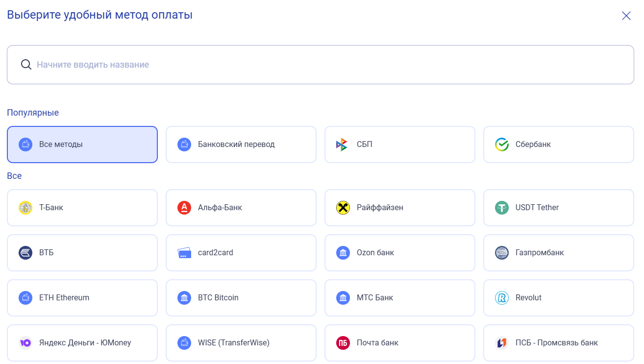The height and width of the screenshot is (364, 644).
Task: Select the Все методы option
Action: click(82, 145)
